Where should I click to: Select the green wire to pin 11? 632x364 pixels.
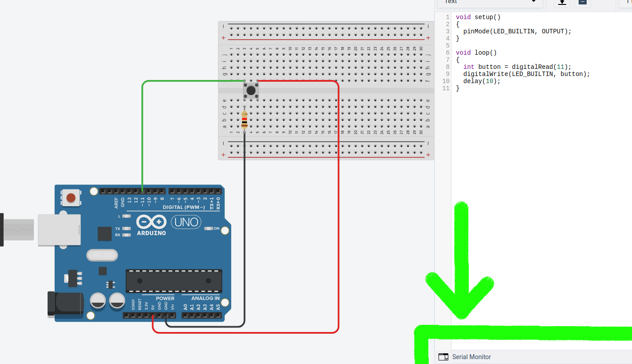click(x=142, y=133)
